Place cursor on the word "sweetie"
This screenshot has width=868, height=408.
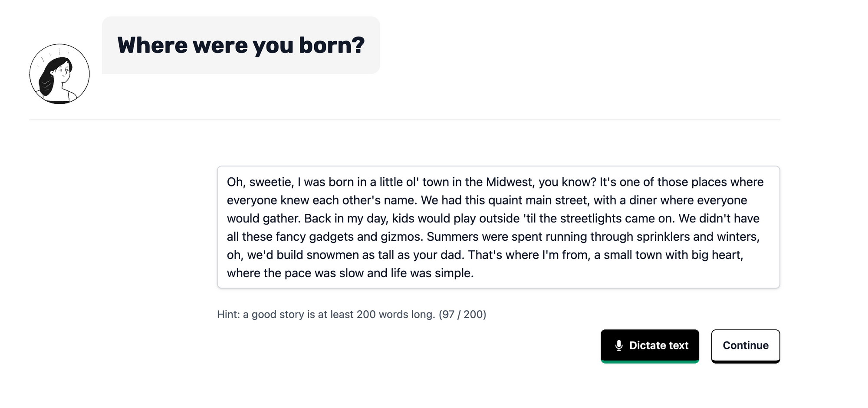coord(272,182)
